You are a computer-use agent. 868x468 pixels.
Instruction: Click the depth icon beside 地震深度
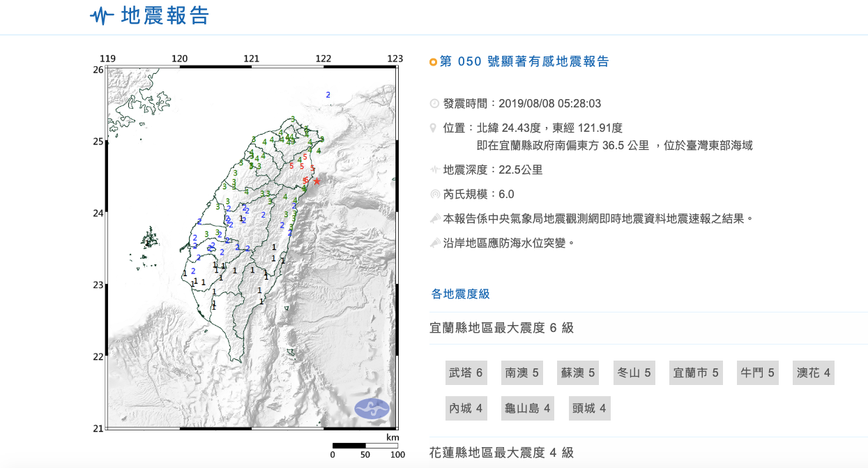click(x=434, y=169)
